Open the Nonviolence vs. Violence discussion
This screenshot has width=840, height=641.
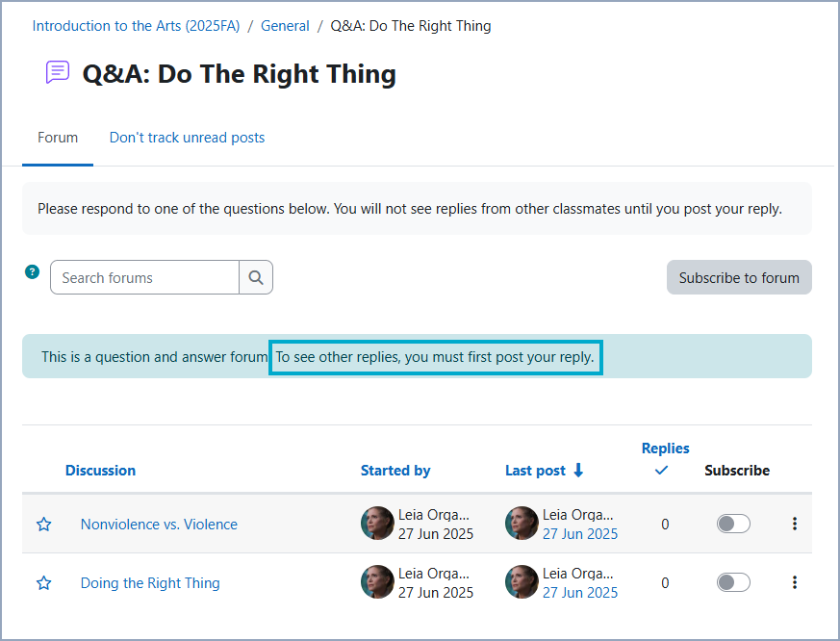158,524
